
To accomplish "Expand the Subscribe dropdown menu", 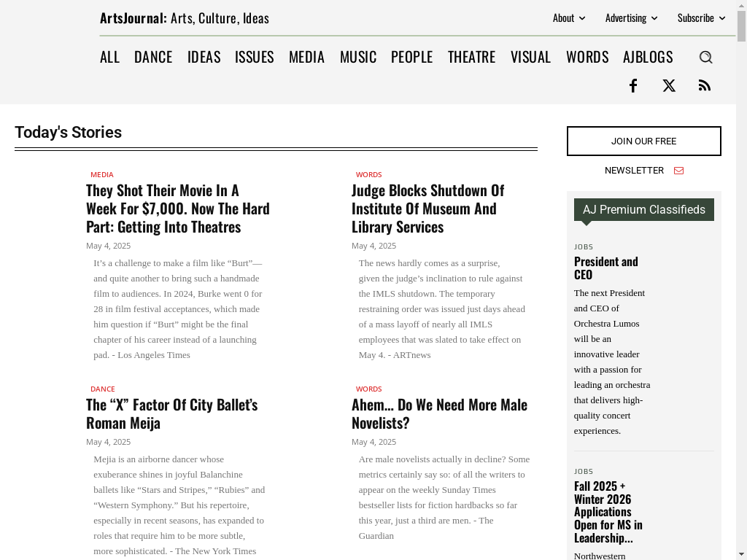I will coord(701,18).
